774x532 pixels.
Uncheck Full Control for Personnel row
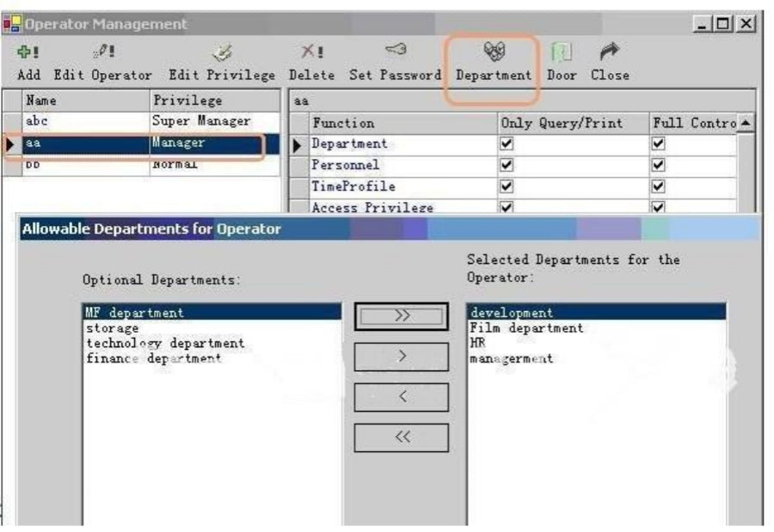click(x=659, y=165)
